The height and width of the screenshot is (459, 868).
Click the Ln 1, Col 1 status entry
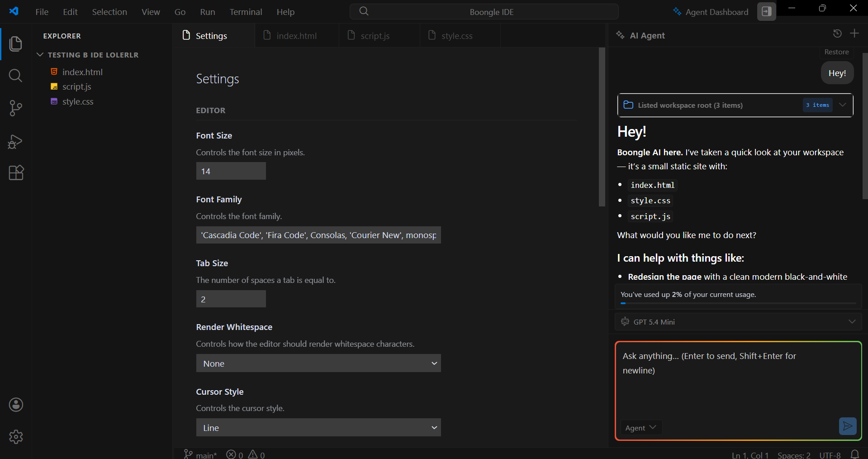(x=750, y=455)
